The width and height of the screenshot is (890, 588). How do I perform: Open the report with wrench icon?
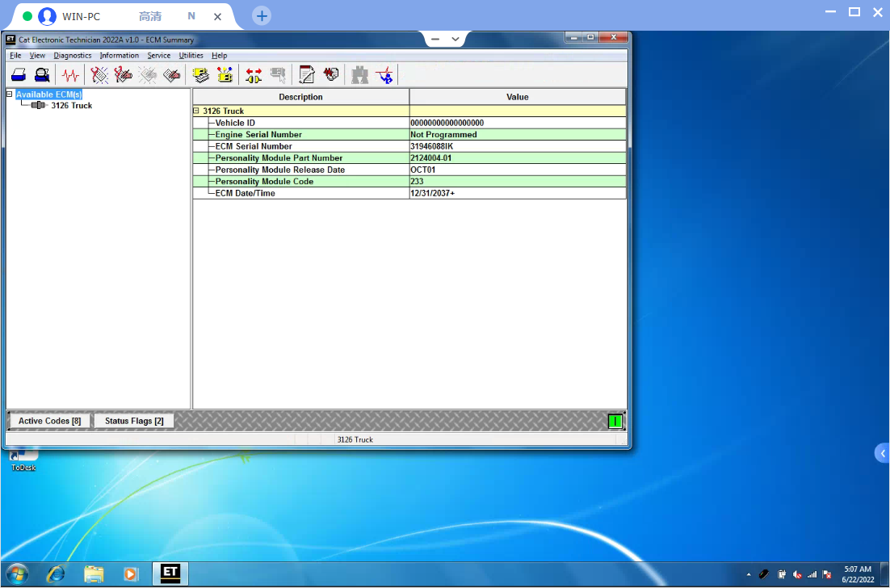click(x=307, y=75)
